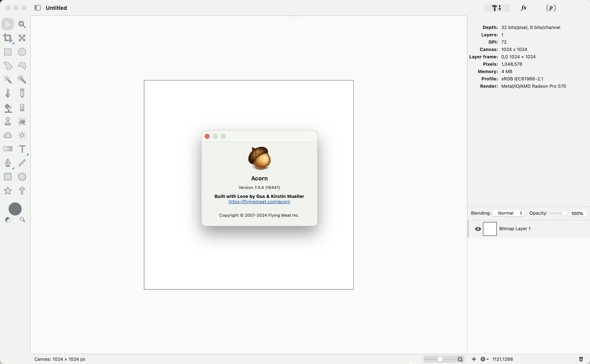Select the Elliptical selection tool
Image resolution: width=590 pixels, height=364 pixels.
tap(22, 52)
